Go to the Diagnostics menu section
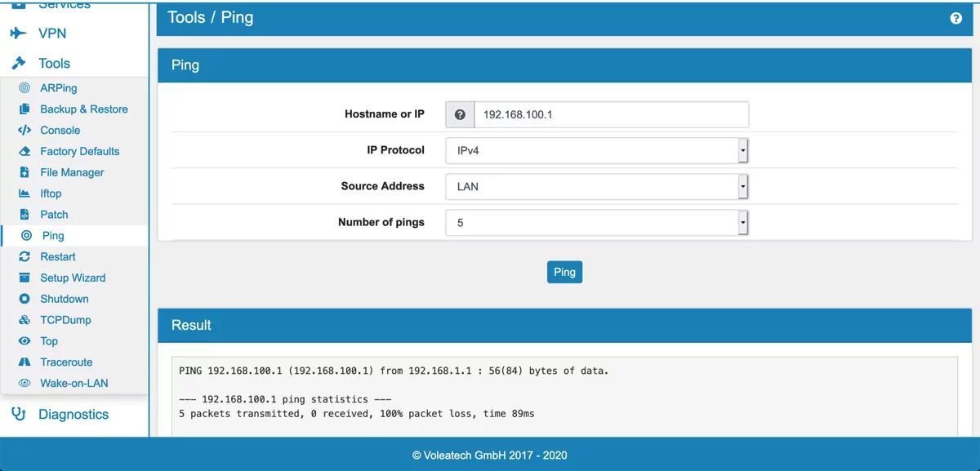The width and height of the screenshot is (980, 471). click(73, 415)
